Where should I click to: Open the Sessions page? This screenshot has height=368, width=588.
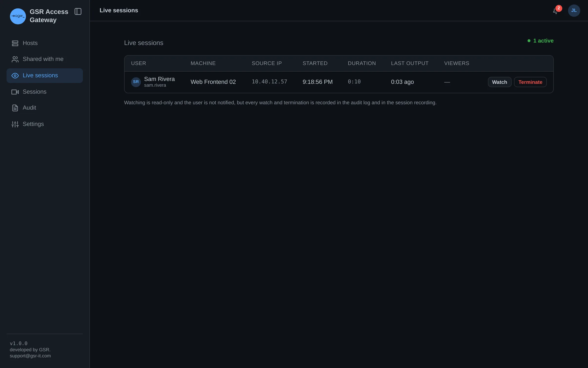[x=45, y=92]
